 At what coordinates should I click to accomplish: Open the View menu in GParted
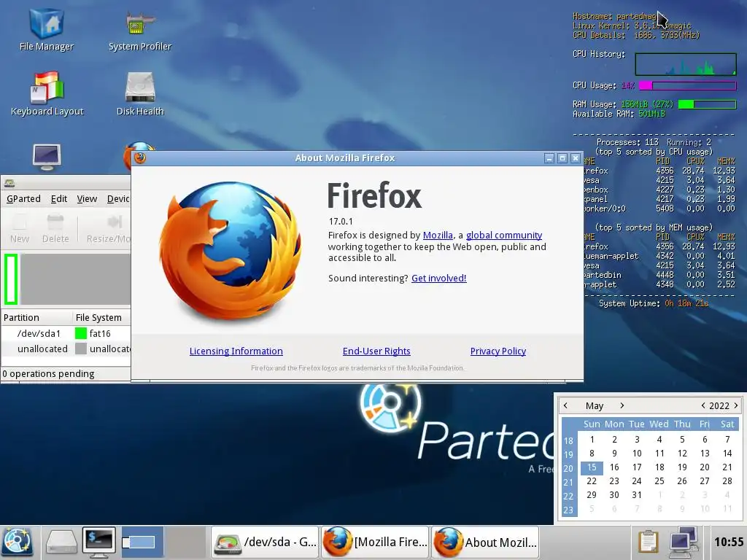point(87,198)
